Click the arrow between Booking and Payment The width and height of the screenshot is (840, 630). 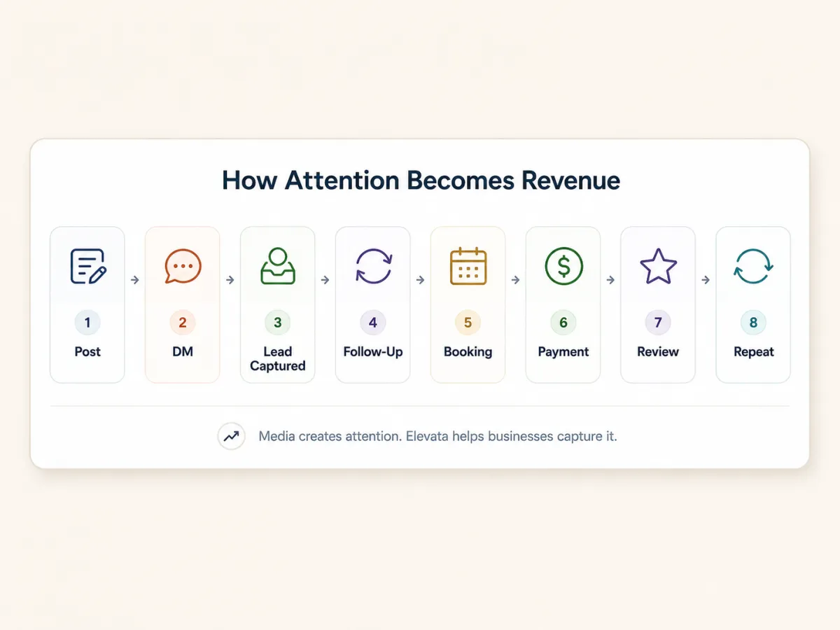coord(516,280)
